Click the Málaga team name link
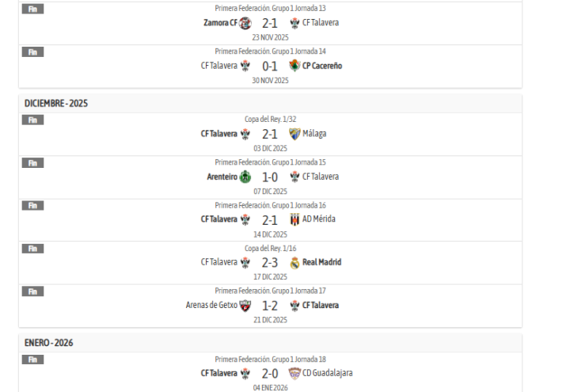 (314, 134)
